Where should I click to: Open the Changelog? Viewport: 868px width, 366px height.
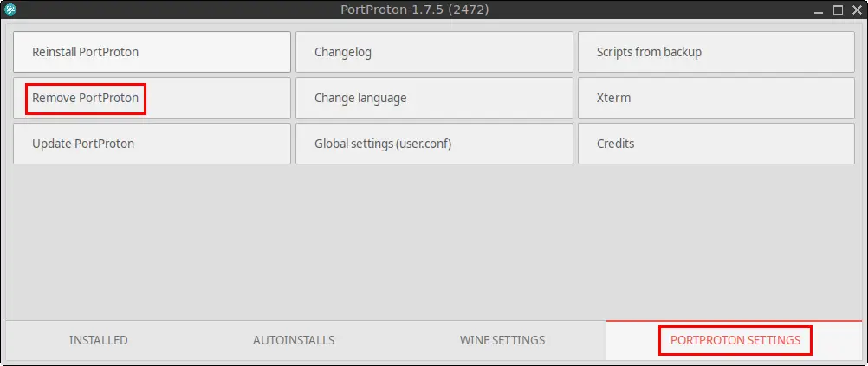coord(434,52)
